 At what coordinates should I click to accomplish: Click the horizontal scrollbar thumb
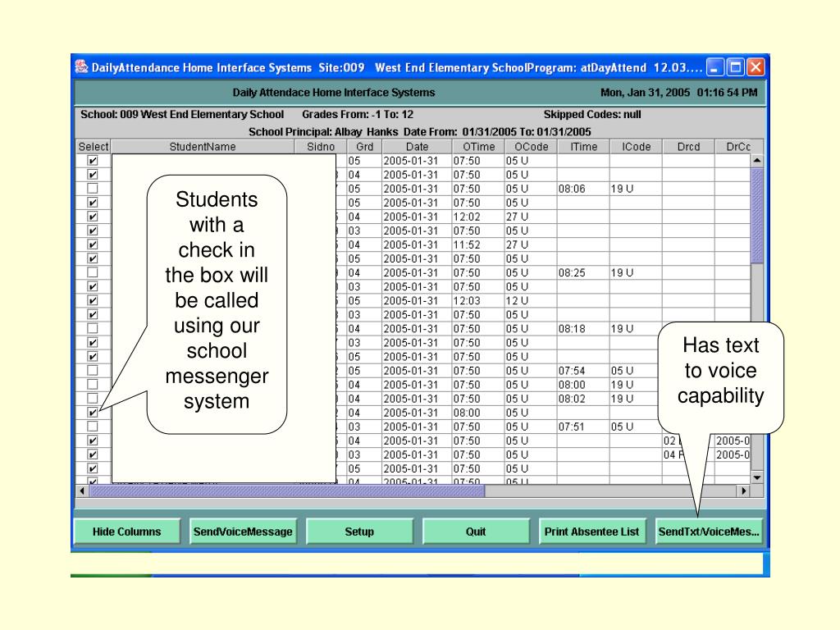[x=287, y=491]
